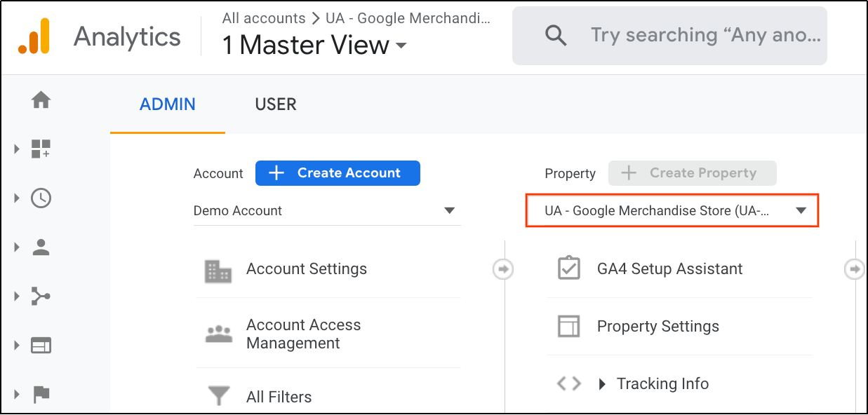Click the Account Settings building icon

218,271
